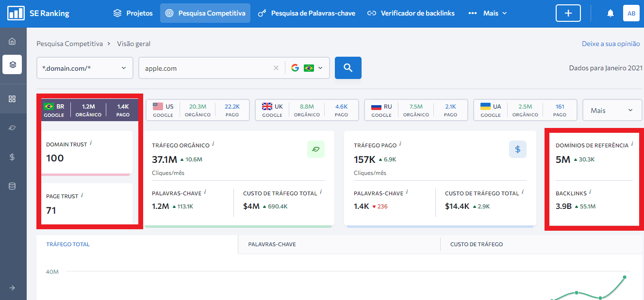Viewport: 644px width, 300px height.
Task: Click the Visão geral breadcrumb
Action: (134, 44)
